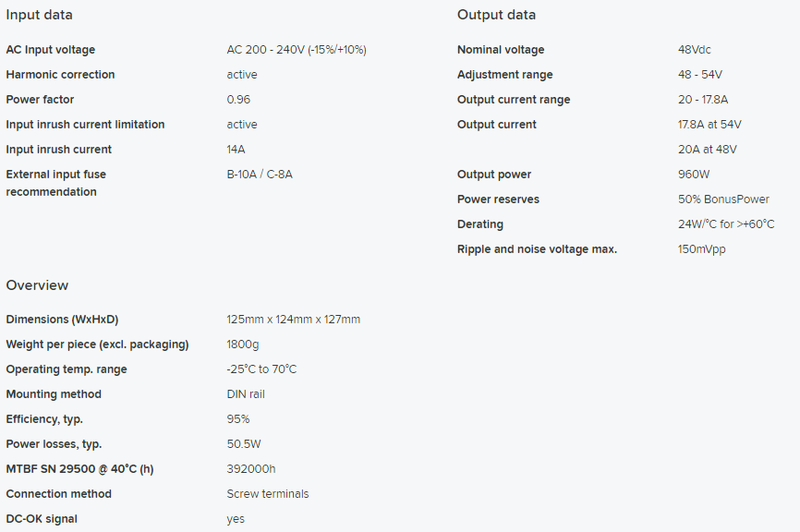Click the 50% BonusPower value
Viewport: 800px width, 532px height.
pyautogui.click(x=723, y=199)
